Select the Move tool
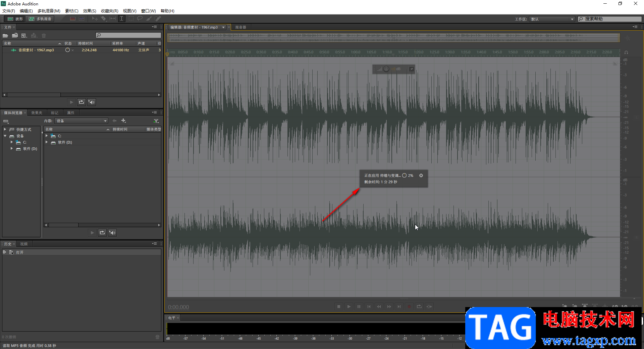 pos(95,19)
